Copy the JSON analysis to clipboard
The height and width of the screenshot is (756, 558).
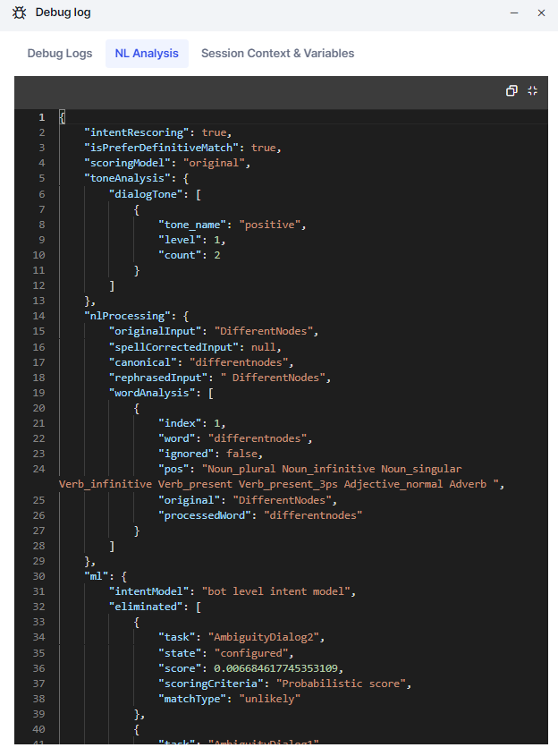click(x=511, y=90)
